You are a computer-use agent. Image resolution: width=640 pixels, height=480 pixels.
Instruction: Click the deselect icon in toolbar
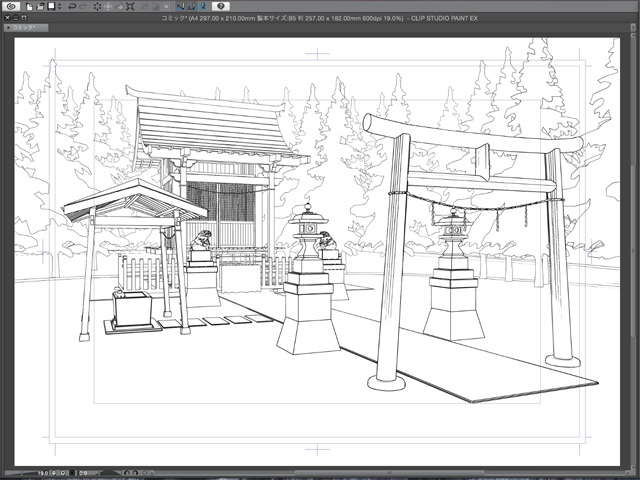click(x=144, y=7)
